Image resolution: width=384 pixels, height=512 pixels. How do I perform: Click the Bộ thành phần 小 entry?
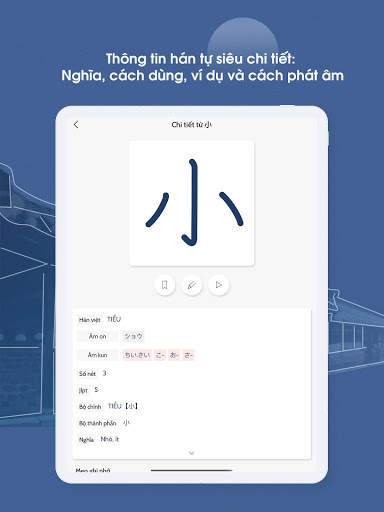[x=104, y=423]
